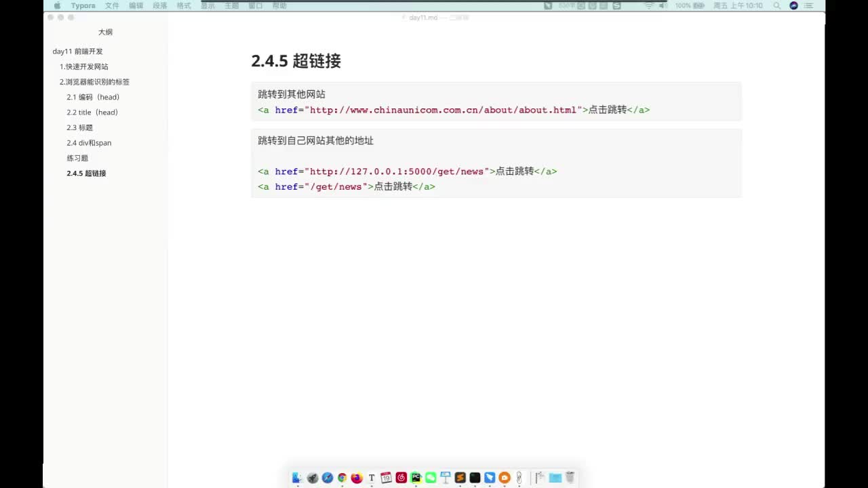
Task: Open the clock 周五 上午10:10
Action: [x=738, y=5]
